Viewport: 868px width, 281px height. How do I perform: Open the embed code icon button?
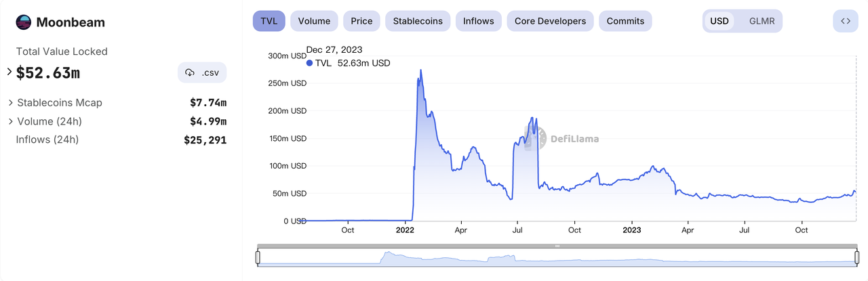(x=845, y=21)
